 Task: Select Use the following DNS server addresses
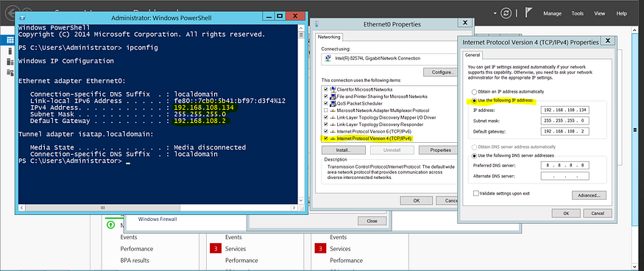coord(475,155)
